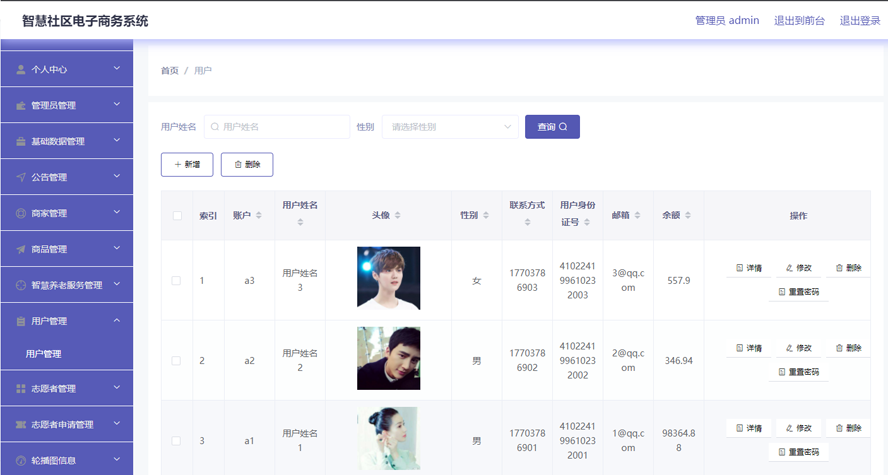Click the 查询 search button
Image resolution: width=888 pixels, height=475 pixels.
click(x=552, y=127)
